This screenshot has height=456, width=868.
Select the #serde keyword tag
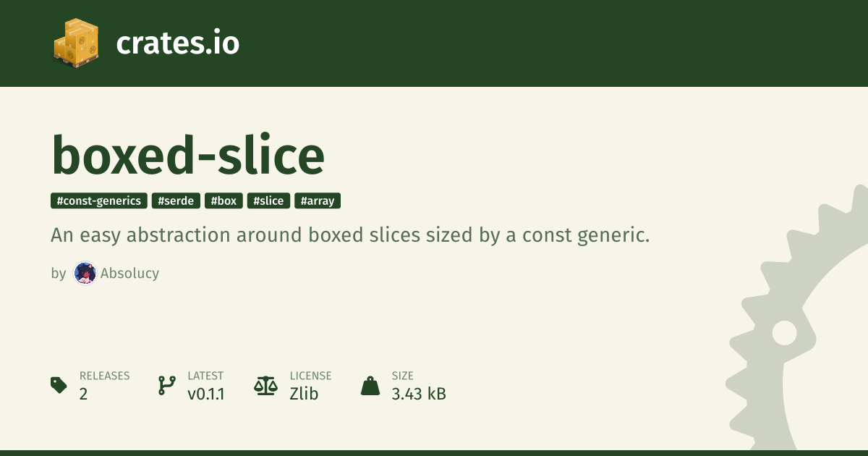[176, 201]
